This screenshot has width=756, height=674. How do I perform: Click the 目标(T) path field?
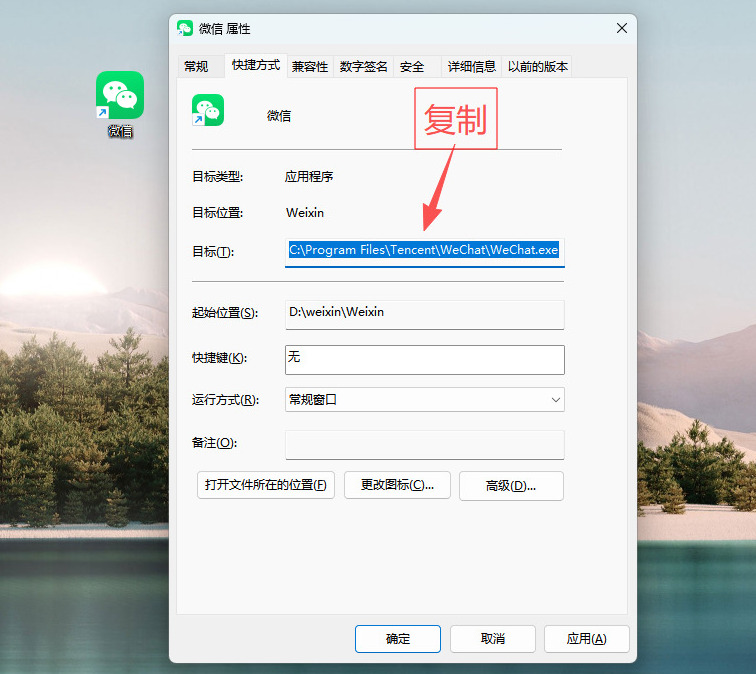coord(424,251)
